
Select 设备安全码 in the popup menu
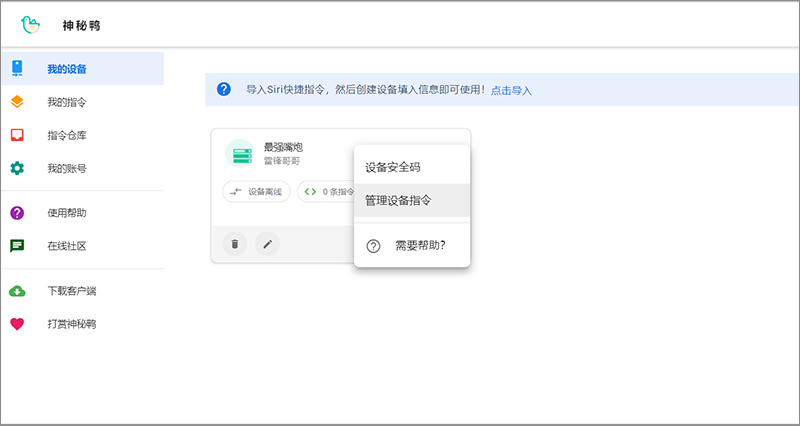pos(412,167)
